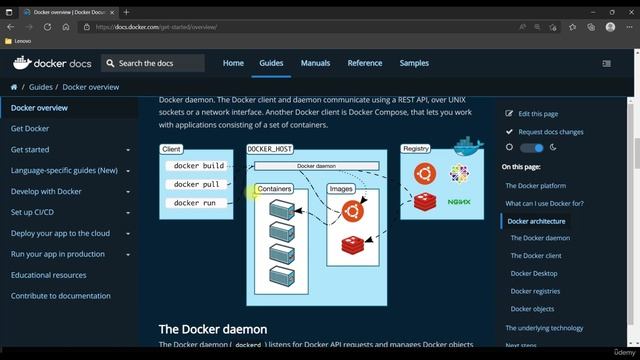The height and width of the screenshot is (360, 640).
Task: Open the tab actions menu icon
Action: click(9, 12)
